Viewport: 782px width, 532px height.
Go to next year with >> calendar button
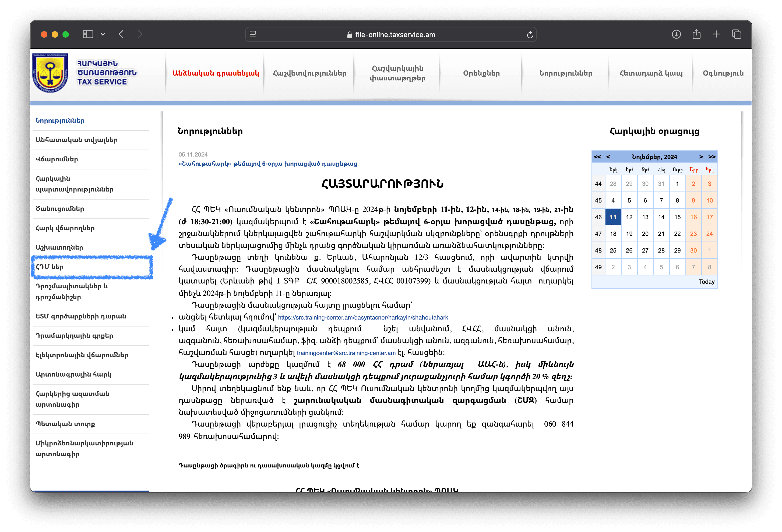(712, 157)
